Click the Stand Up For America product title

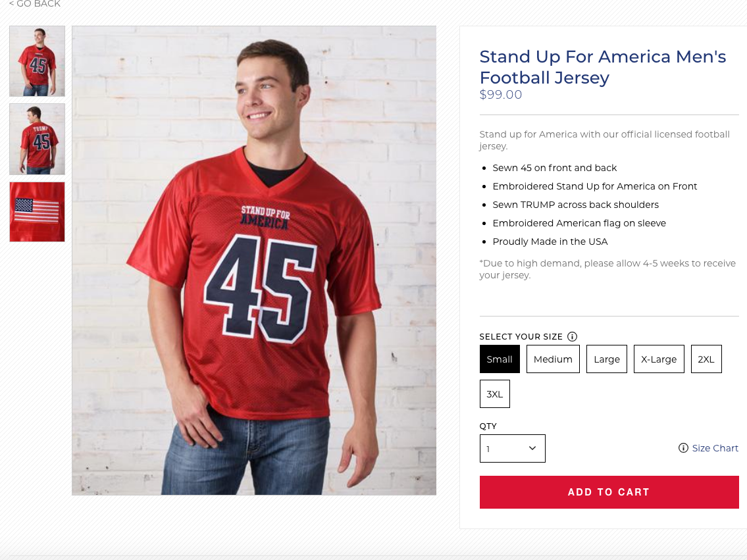click(603, 67)
